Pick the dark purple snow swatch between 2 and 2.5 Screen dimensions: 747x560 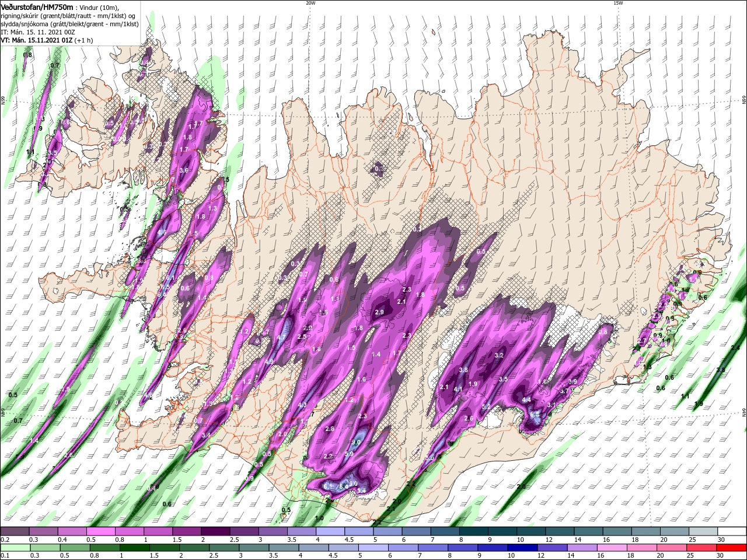click(x=215, y=531)
